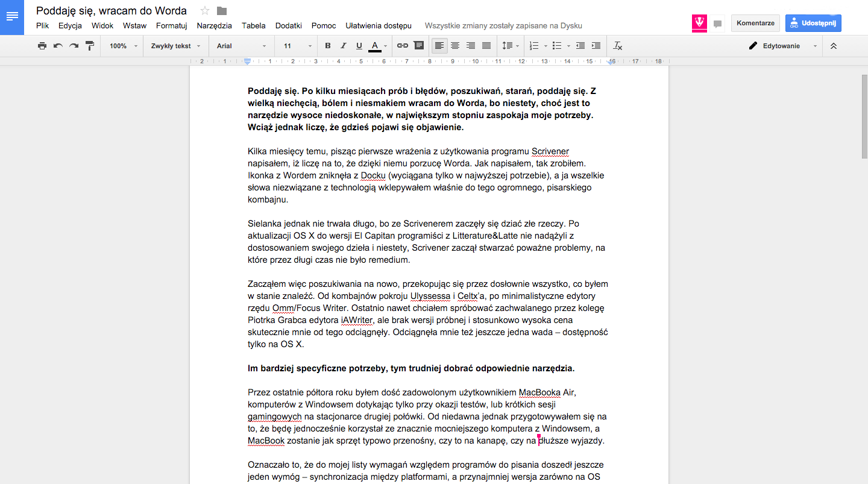Toggle underline formatting
Image resolution: width=868 pixels, height=484 pixels.
359,46
